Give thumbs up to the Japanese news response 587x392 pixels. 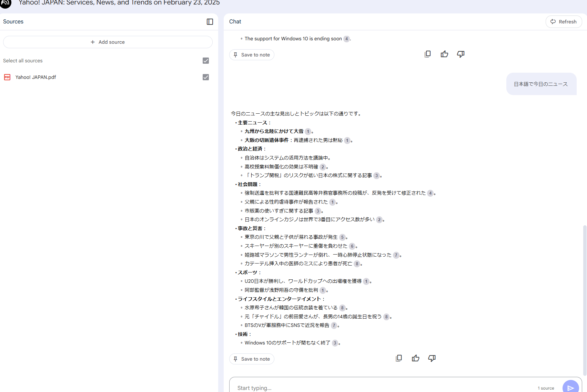coord(416,358)
